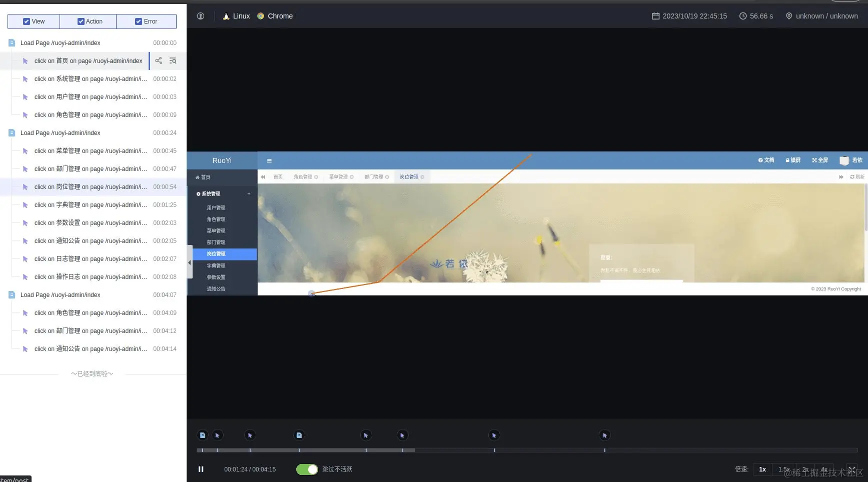Viewport: 868px width, 482px height.
Task: Click the page icon on the Load Page 00:00:24 row
Action: click(x=12, y=133)
